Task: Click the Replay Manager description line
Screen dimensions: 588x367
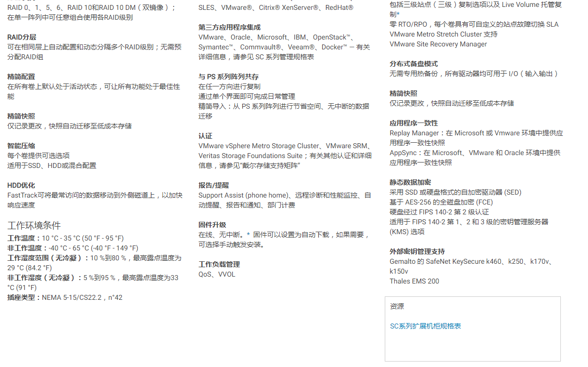Action: point(476,138)
